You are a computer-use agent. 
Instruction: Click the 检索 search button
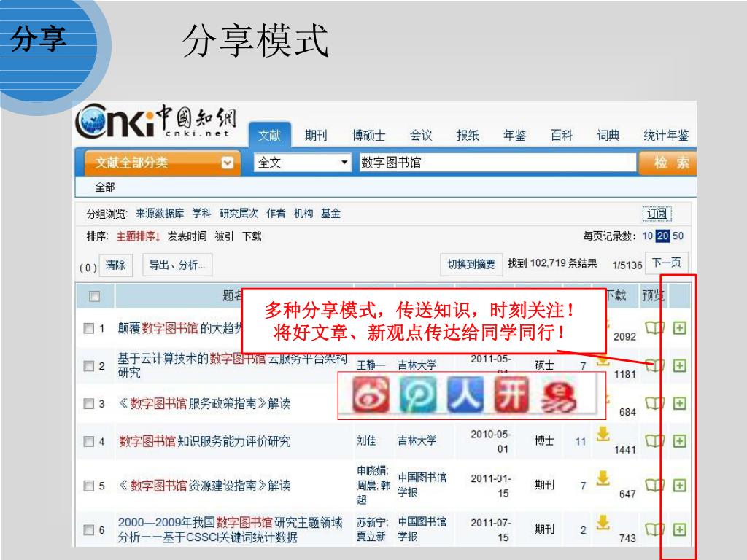click(x=667, y=163)
